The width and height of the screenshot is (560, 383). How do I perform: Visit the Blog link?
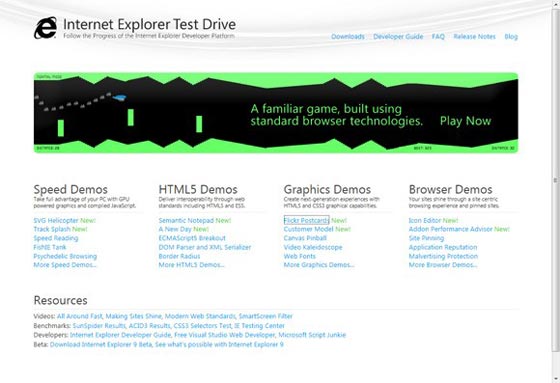(511, 36)
